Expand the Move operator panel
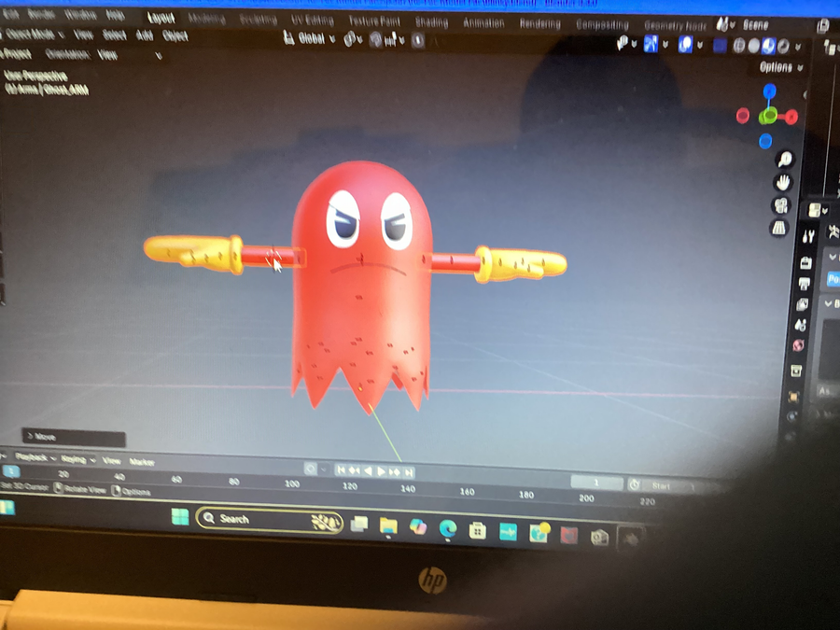Screen dimensions: 840x630 74,437
